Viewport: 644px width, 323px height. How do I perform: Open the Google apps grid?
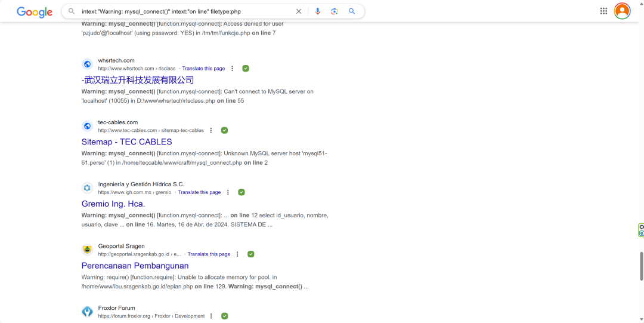(603, 11)
